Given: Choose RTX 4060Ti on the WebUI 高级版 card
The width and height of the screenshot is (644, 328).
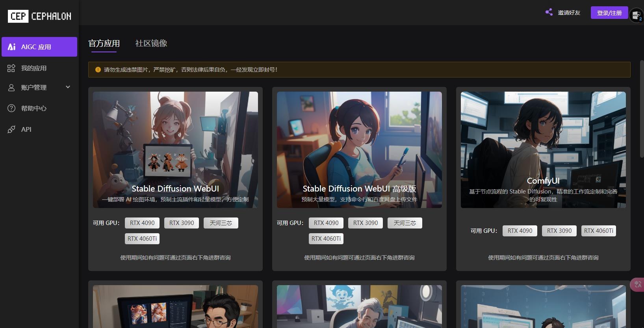Looking at the screenshot, I should 326,239.
